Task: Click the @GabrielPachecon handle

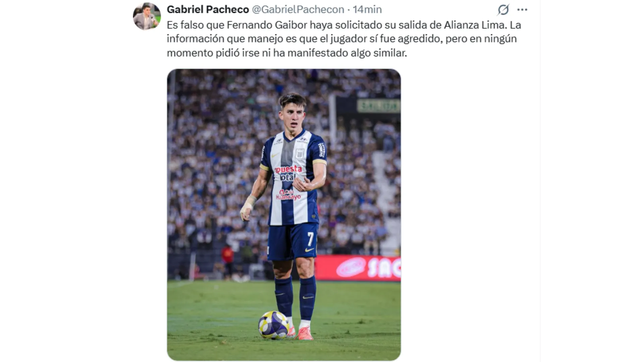Action: pyautogui.click(x=298, y=9)
